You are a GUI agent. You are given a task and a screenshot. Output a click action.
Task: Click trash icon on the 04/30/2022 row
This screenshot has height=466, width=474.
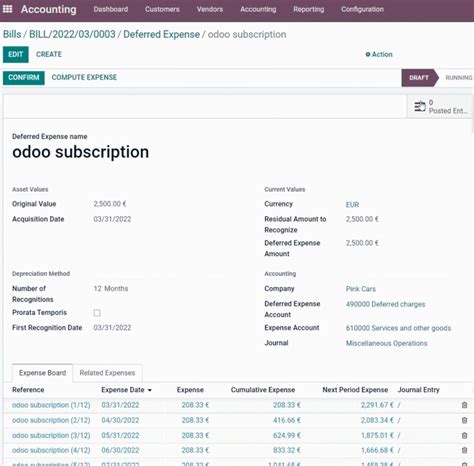point(464,420)
